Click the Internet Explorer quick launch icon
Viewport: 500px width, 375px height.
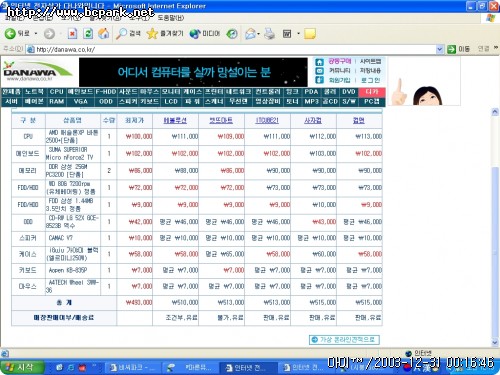click(x=71, y=368)
